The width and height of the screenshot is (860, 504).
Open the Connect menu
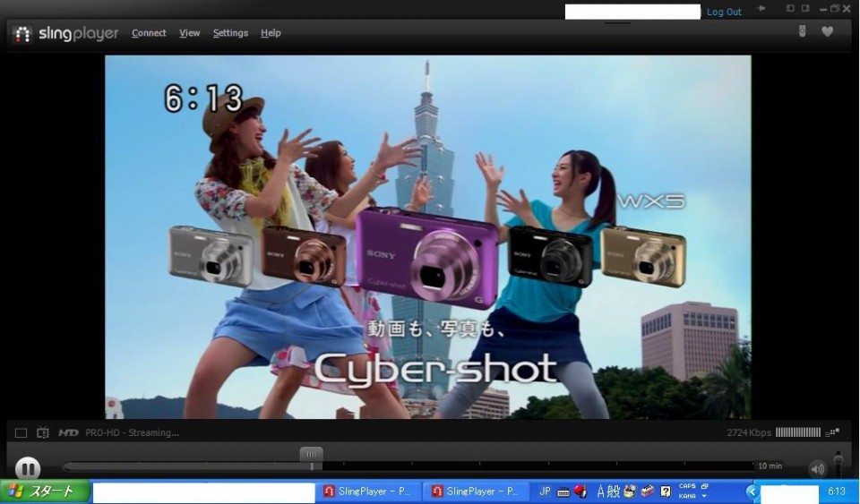tap(149, 33)
